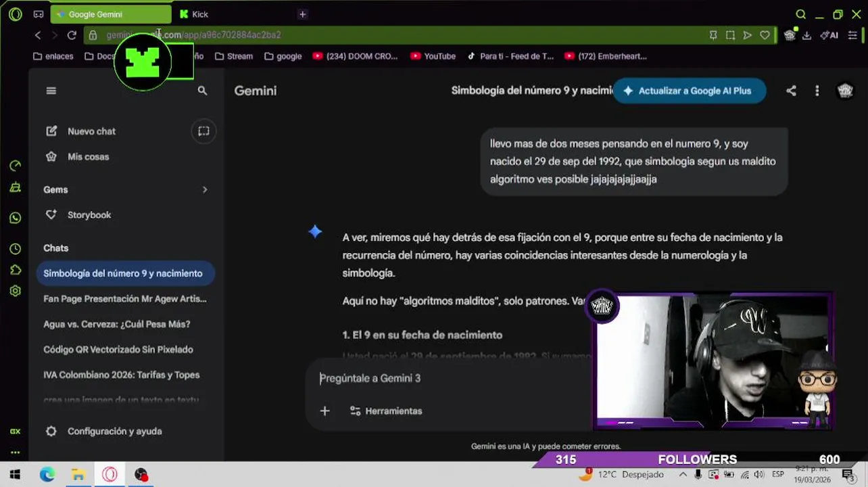Share the conversation via share icon

791,91
